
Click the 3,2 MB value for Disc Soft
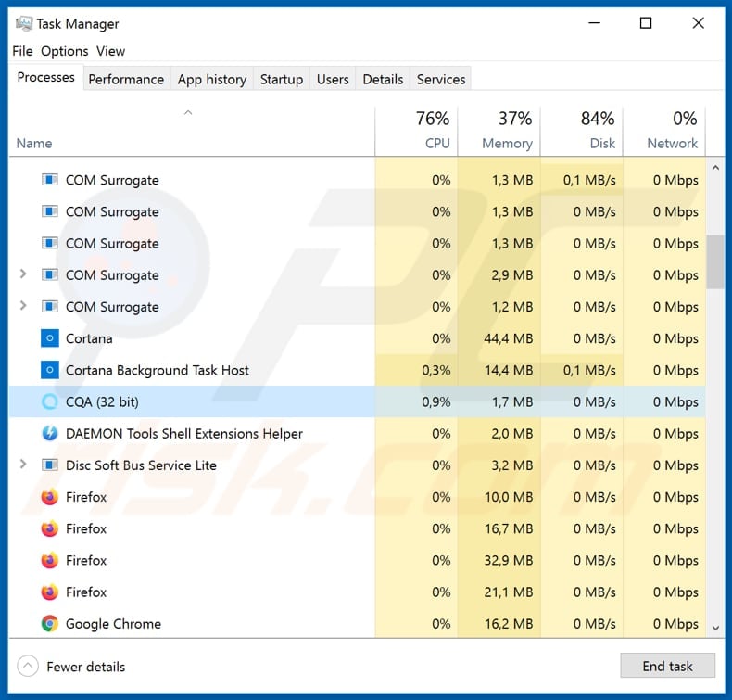(512, 465)
